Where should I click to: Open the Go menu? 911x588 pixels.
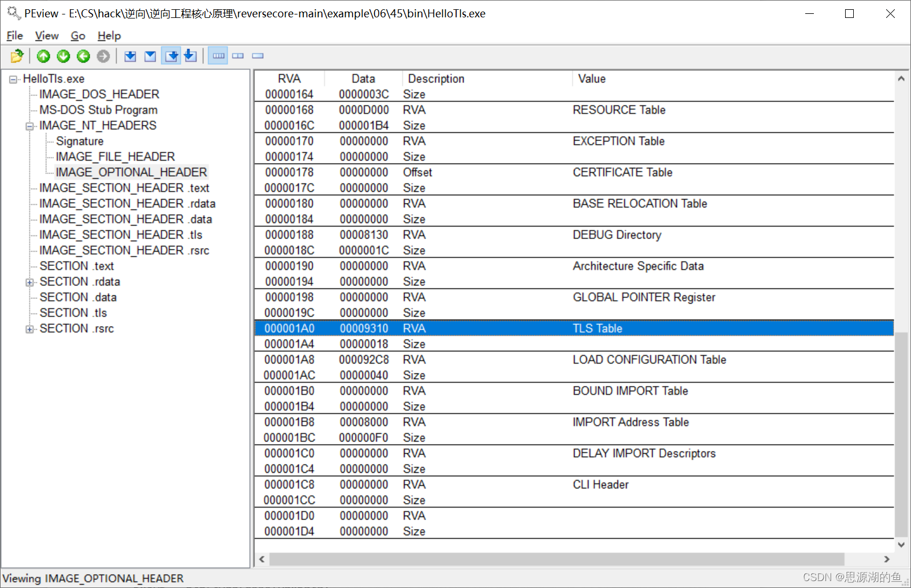pyautogui.click(x=77, y=36)
